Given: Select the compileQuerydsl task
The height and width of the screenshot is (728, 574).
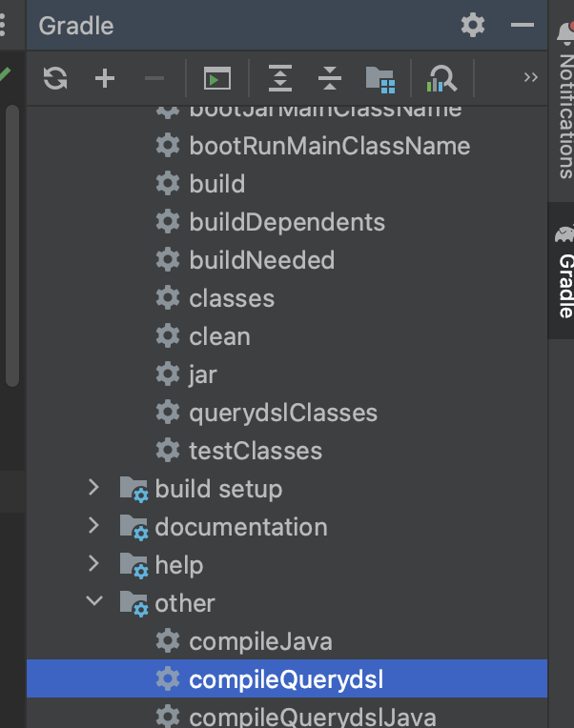Looking at the screenshot, I should point(286,679).
